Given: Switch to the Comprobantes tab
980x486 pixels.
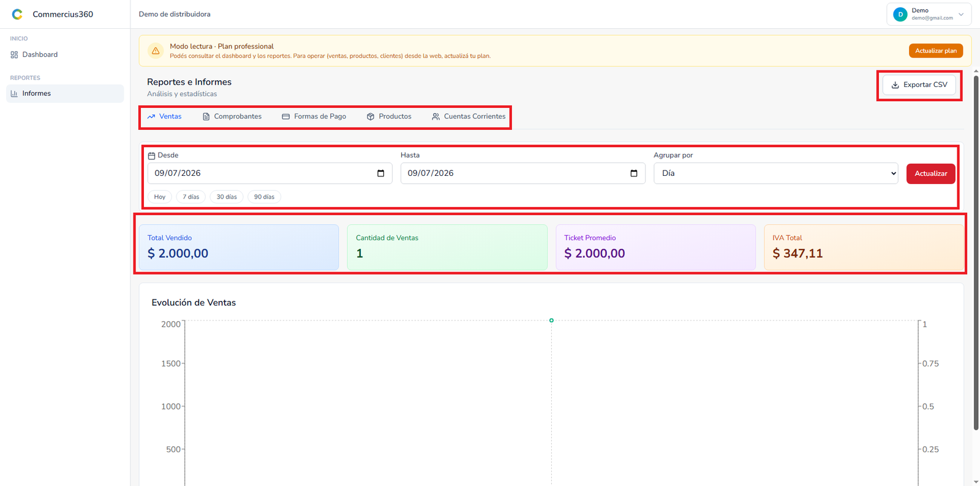Looking at the screenshot, I should point(232,116).
